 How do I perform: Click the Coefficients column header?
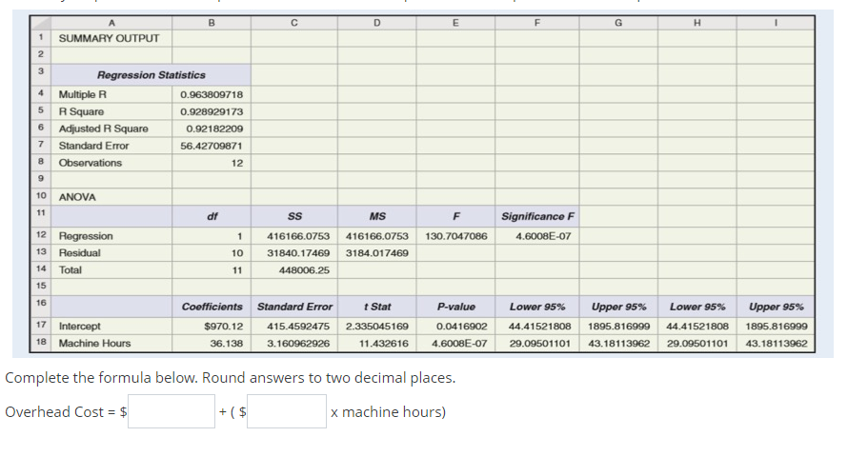tap(212, 307)
